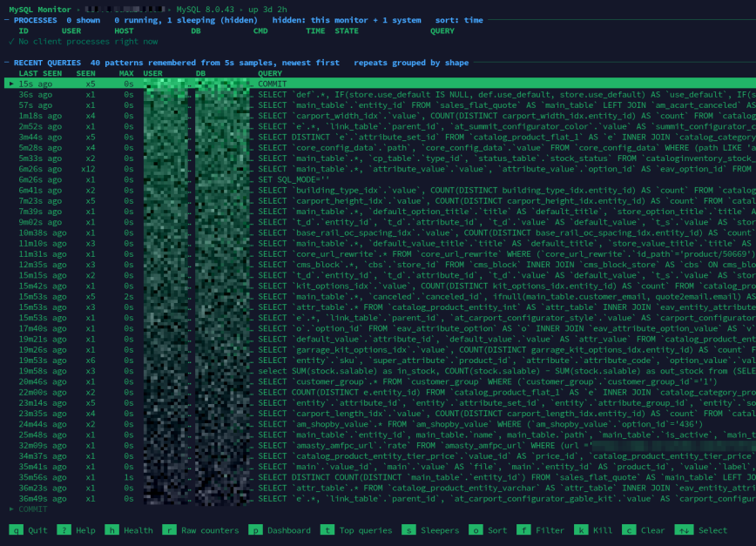Click the ? Help key badge
The height and width of the screenshot is (546, 756).
click(x=64, y=530)
